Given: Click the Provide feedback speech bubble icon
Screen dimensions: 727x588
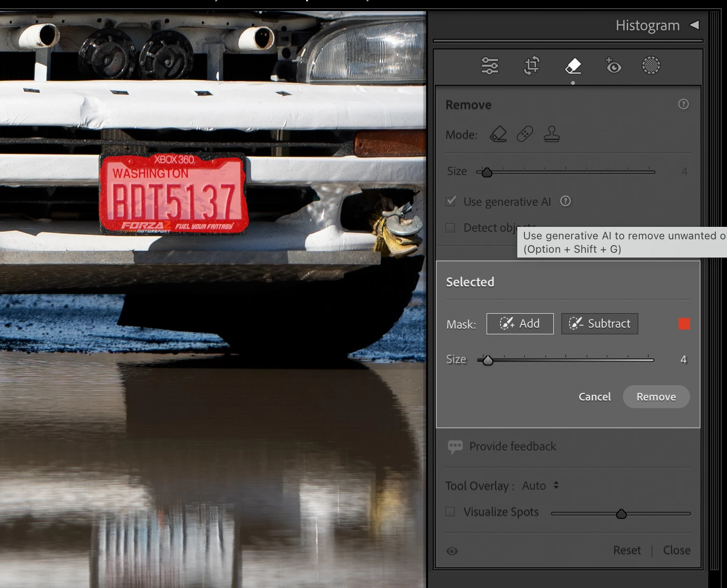Looking at the screenshot, I should [x=455, y=447].
